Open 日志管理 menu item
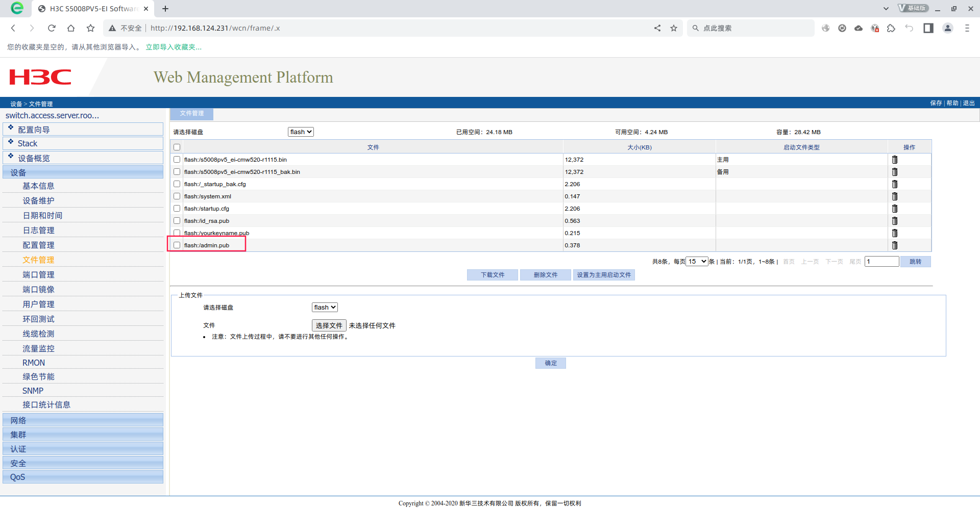This screenshot has width=980, height=510. [x=38, y=231]
